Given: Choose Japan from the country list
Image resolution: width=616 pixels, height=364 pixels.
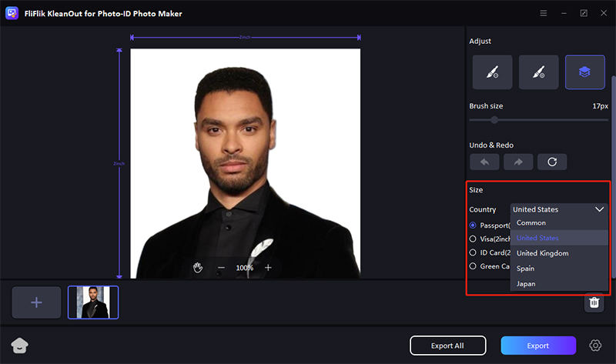Looking at the screenshot, I should 526,284.
